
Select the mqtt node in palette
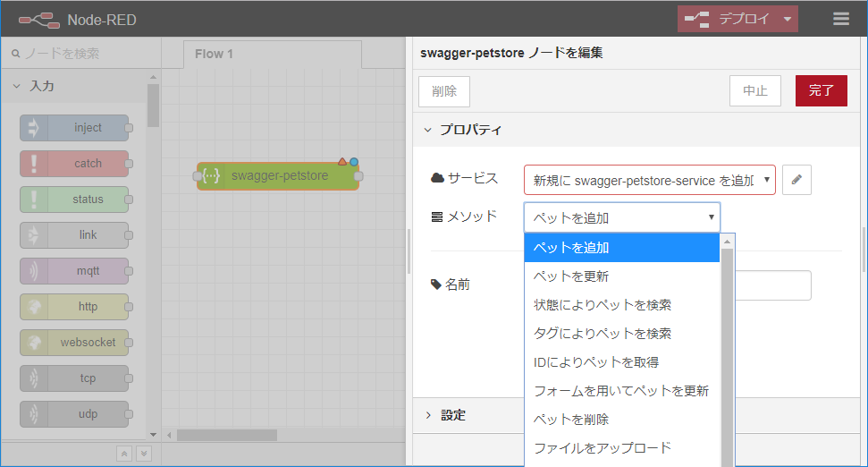pyautogui.click(x=74, y=271)
